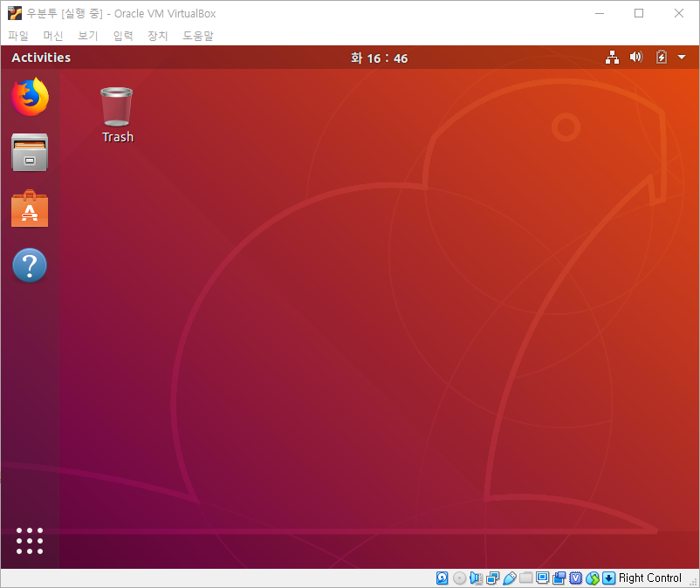Viewport: 700px width, 588px height.
Task: Click the mouse integration status icon
Action: point(593,578)
